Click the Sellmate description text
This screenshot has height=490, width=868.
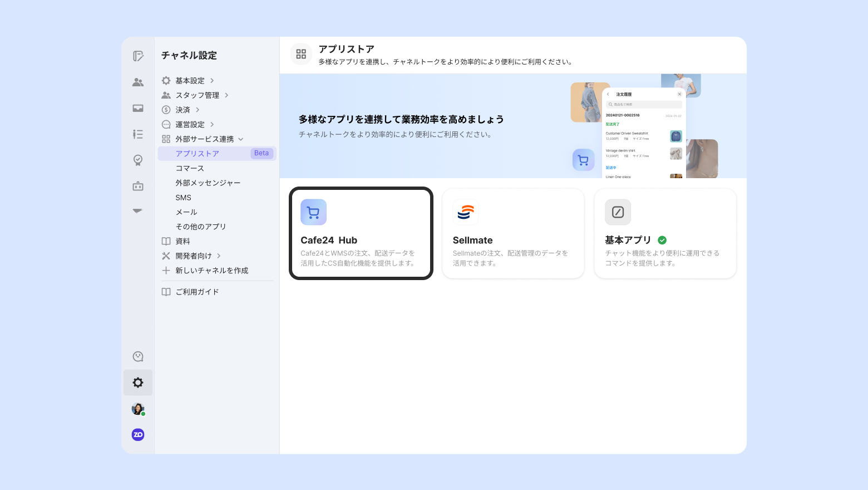(511, 258)
